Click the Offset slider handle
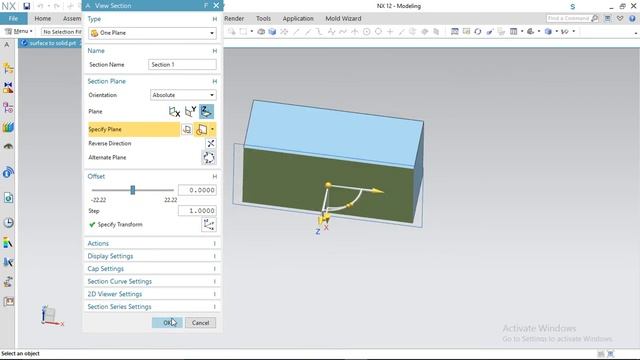 133,190
